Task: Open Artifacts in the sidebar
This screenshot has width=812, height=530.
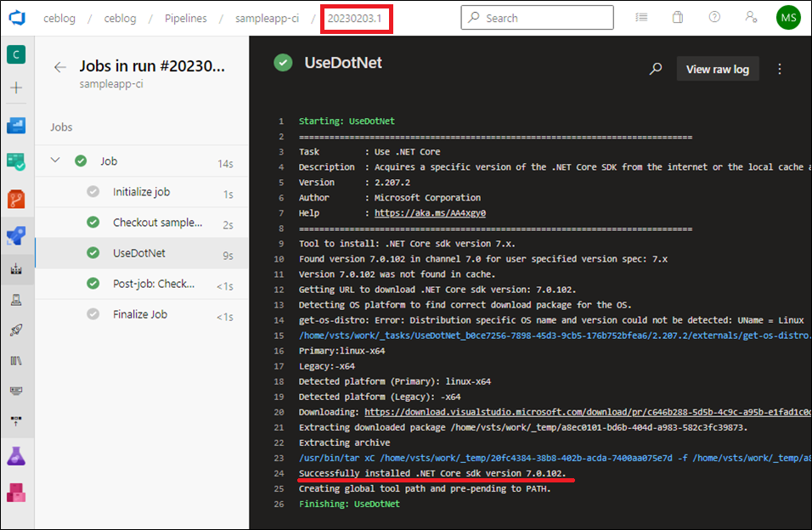Action: (x=16, y=493)
